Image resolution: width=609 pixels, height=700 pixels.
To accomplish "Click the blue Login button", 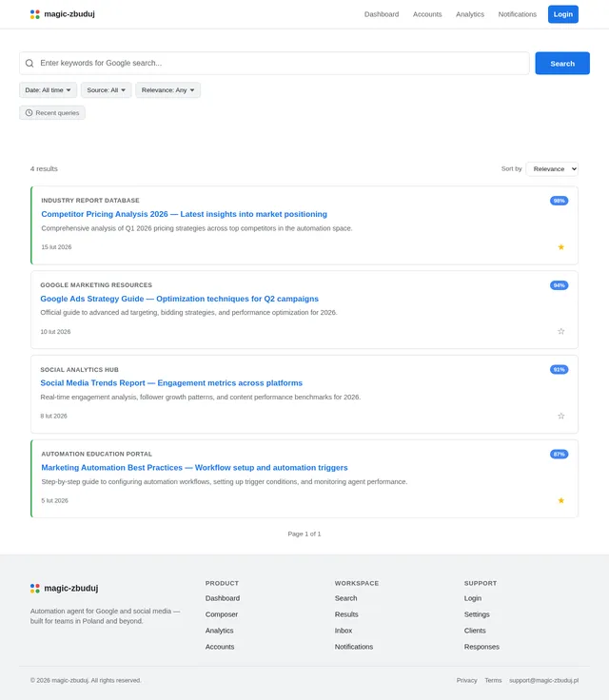I will click(x=563, y=14).
